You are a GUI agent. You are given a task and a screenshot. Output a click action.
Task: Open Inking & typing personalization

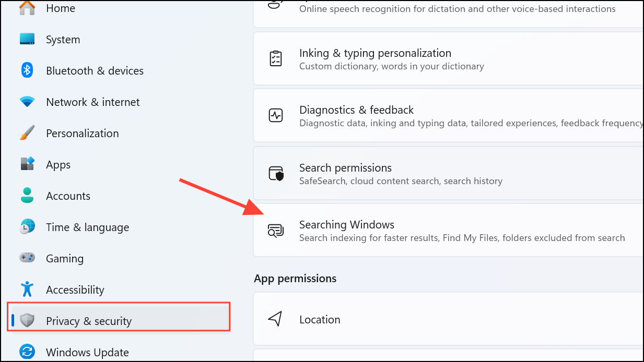448,59
